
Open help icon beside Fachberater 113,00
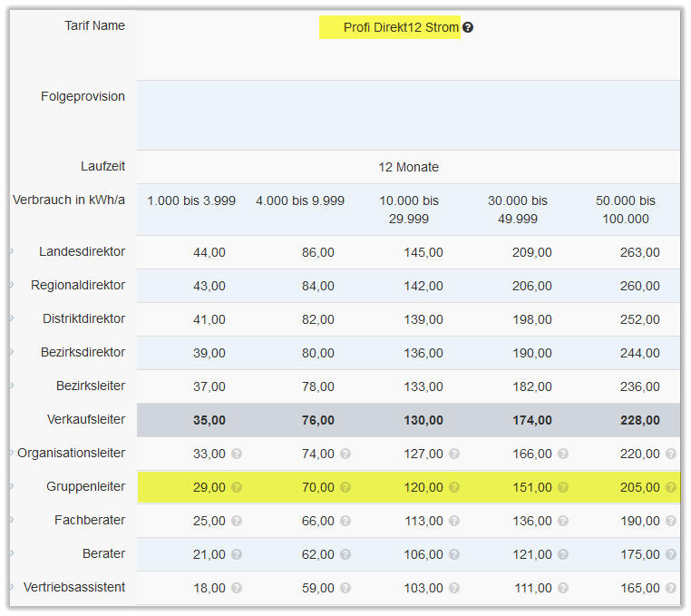point(454,521)
